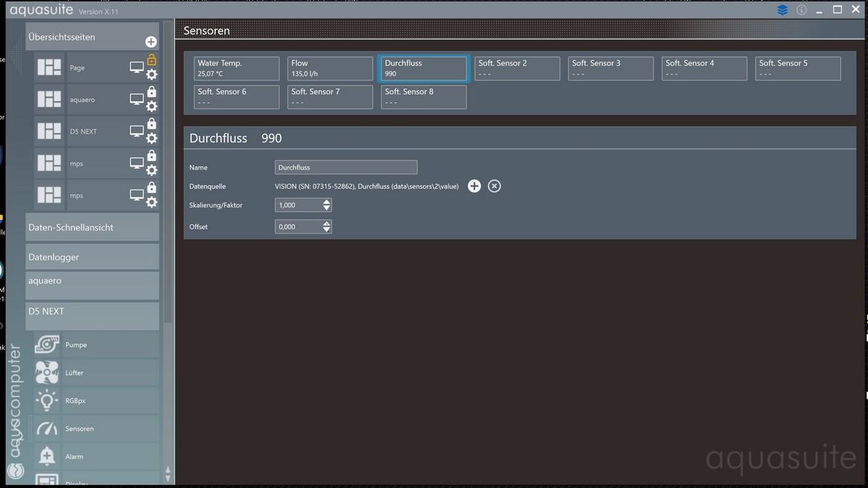Decrease Skalierung/Faktor with the down arrow

click(x=327, y=209)
